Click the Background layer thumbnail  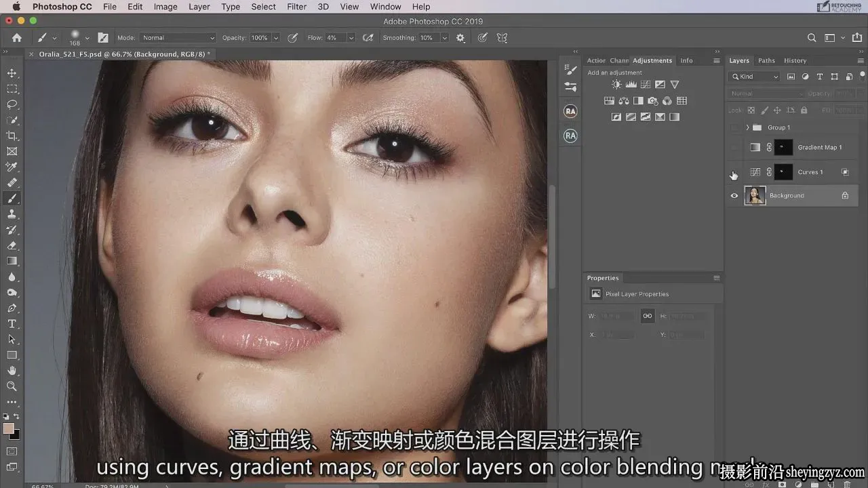[755, 196]
